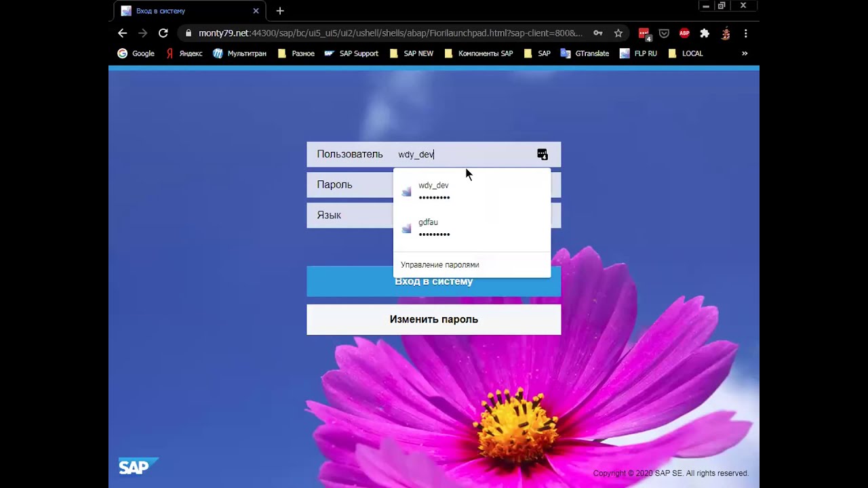The width and height of the screenshot is (868, 488).
Task: Open the LOCAL bookmarks folder
Action: [685, 54]
